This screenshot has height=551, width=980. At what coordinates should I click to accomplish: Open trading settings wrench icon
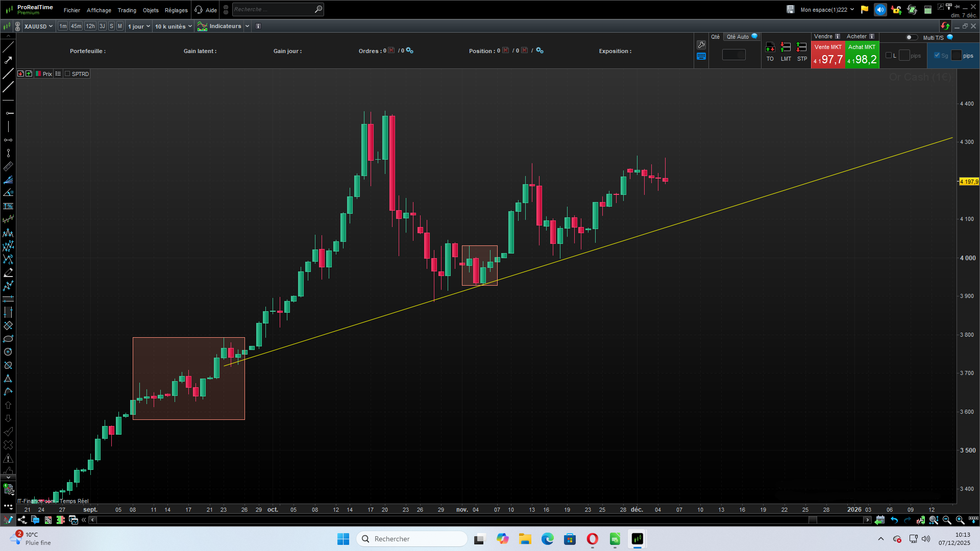pyautogui.click(x=701, y=45)
